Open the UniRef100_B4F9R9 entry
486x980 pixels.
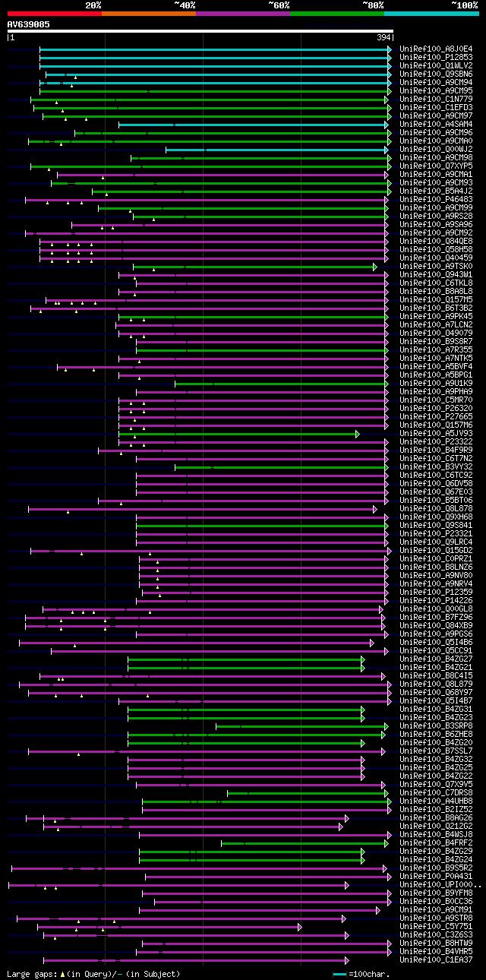click(x=435, y=450)
